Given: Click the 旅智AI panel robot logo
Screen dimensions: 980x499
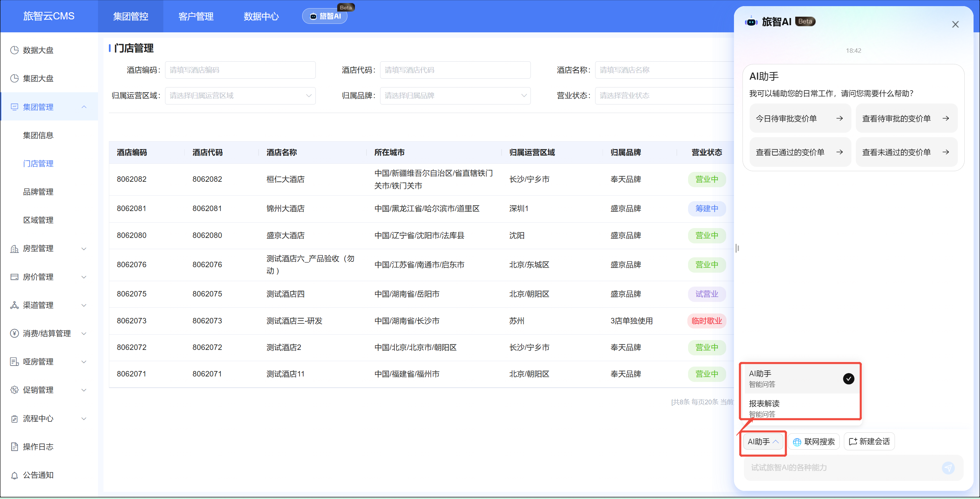Looking at the screenshot, I should 751,22.
